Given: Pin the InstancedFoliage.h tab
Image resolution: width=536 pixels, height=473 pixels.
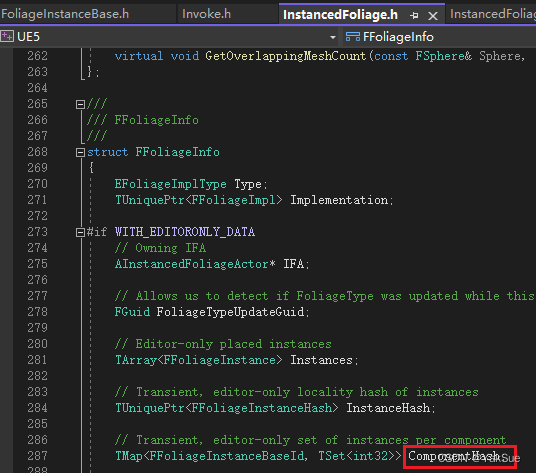Looking at the screenshot, I should click(x=414, y=15).
